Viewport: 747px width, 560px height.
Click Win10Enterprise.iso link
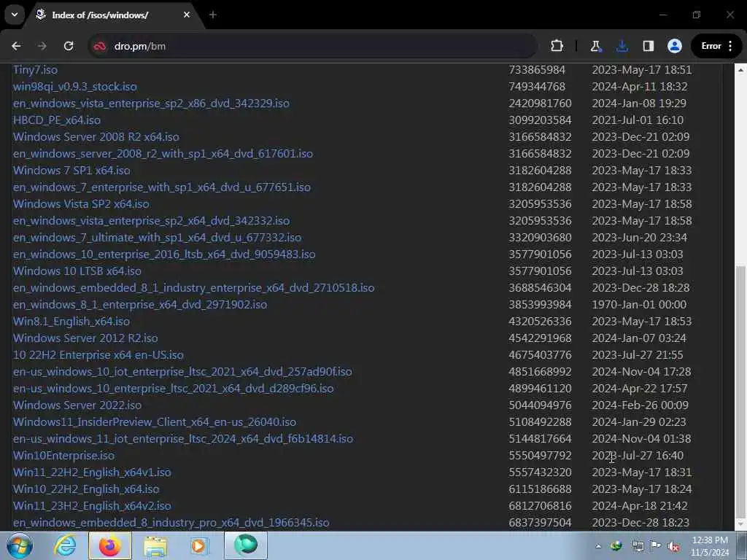pyautogui.click(x=64, y=456)
